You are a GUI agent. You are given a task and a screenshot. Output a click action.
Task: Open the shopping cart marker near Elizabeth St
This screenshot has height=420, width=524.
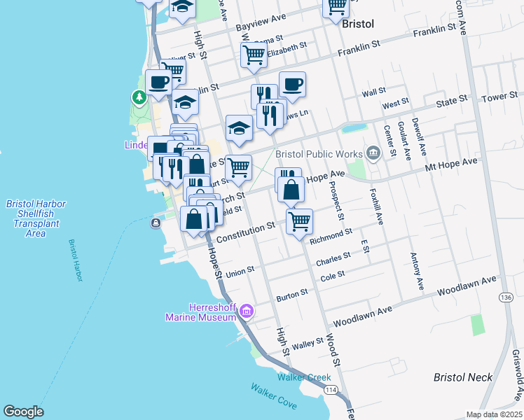coord(254,55)
